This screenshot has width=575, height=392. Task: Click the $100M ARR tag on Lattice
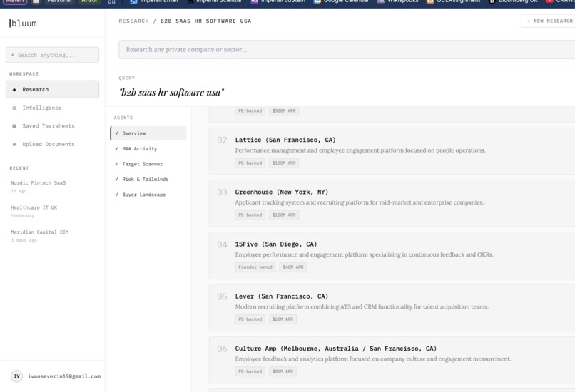[x=284, y=163]
